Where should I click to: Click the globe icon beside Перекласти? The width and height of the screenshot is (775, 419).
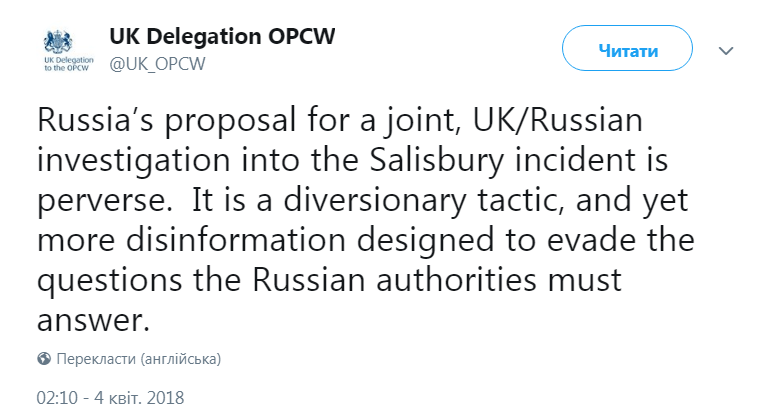tap(44, 358)
